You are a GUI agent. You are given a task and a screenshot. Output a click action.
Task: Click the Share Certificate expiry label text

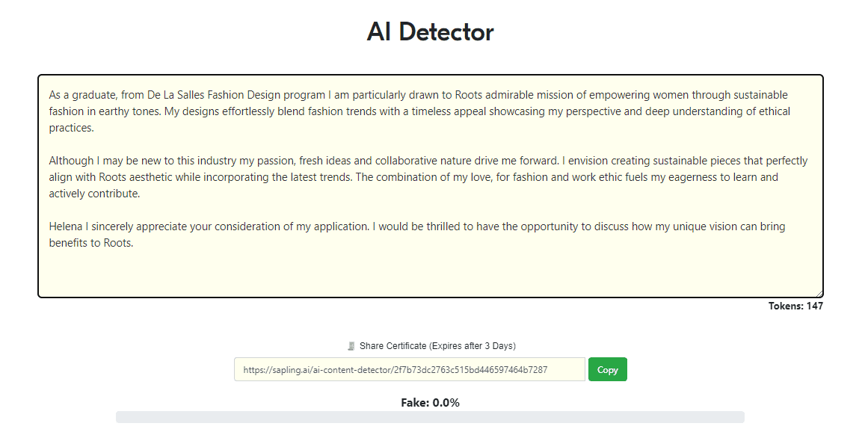[x=437, y=346]
